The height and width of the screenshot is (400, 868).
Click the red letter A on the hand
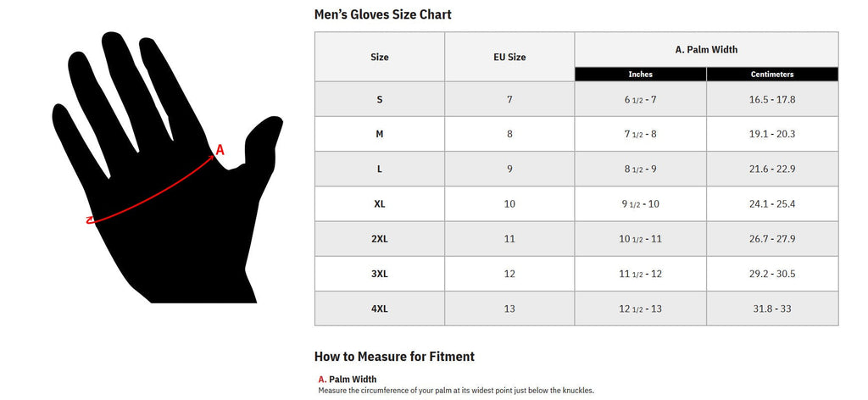pyautogui.click(x=220, y=150)
